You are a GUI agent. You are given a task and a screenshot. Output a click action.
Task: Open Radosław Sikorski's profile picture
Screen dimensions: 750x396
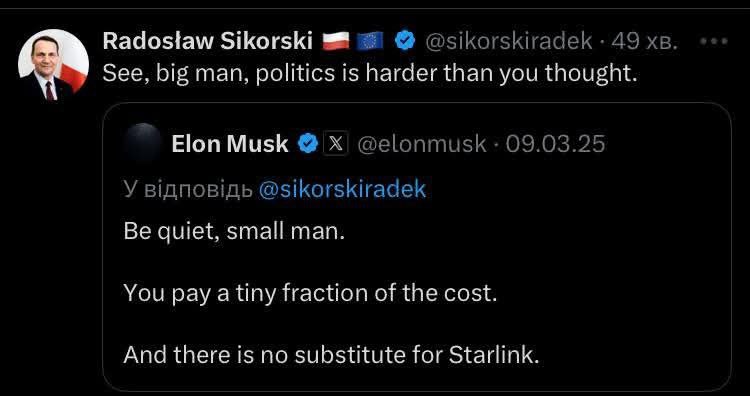coord(53,65)
